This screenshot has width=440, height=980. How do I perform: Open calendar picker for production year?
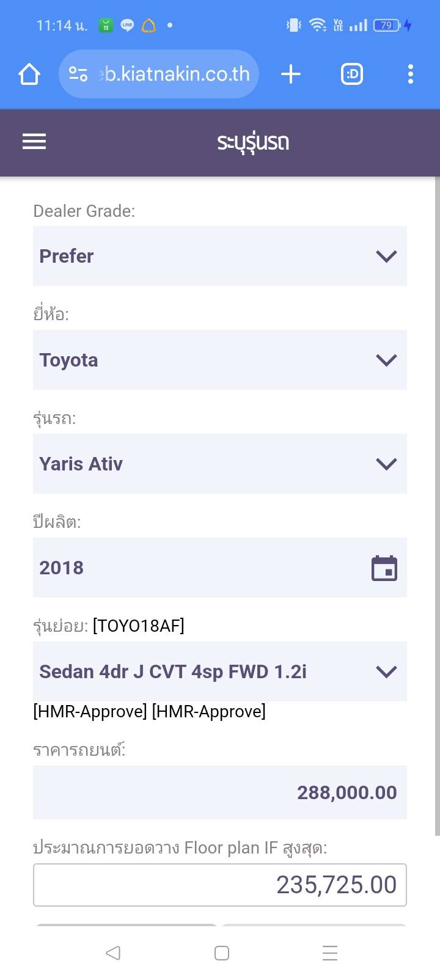coord(384,568)
